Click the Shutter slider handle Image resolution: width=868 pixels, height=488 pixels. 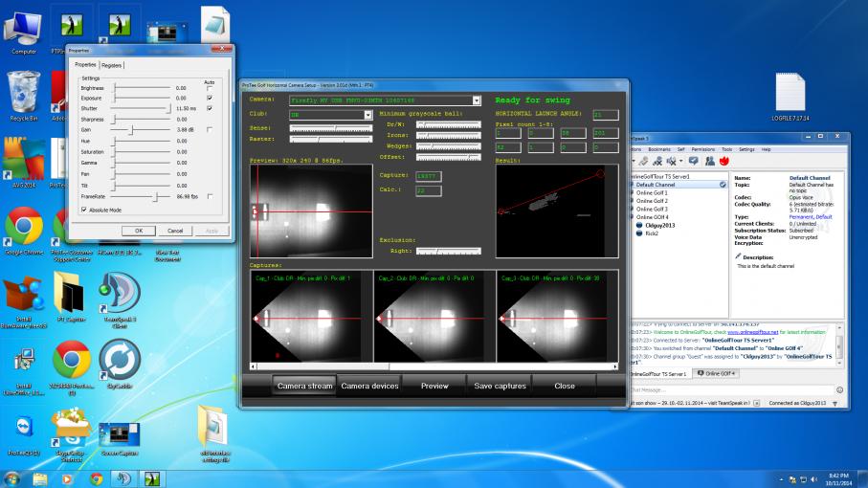tap(168, 109)
